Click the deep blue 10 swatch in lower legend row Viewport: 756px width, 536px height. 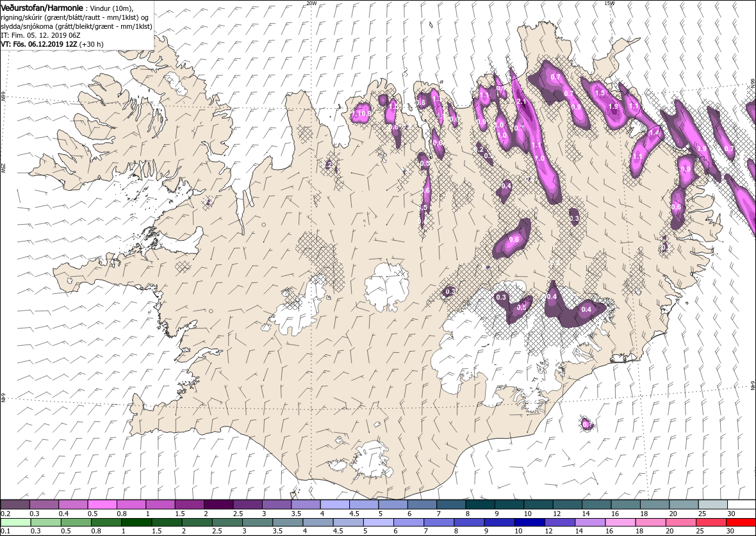529,523
